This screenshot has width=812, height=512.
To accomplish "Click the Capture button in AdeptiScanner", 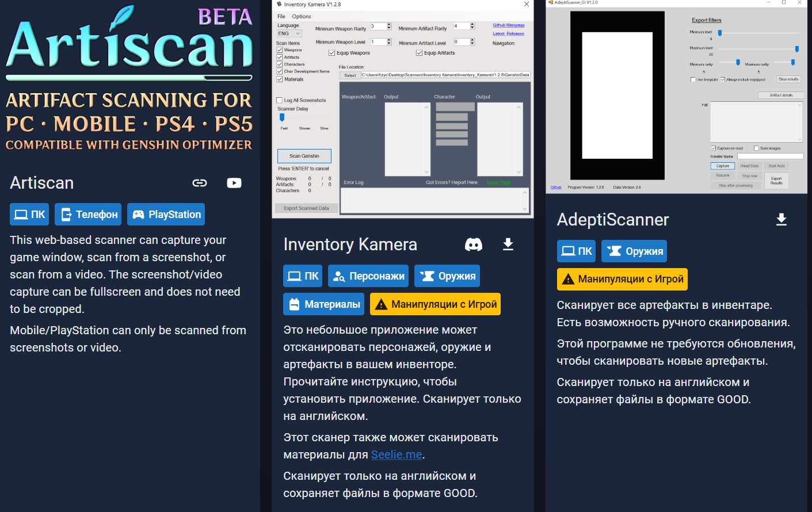I will click(x=723, y=166).
